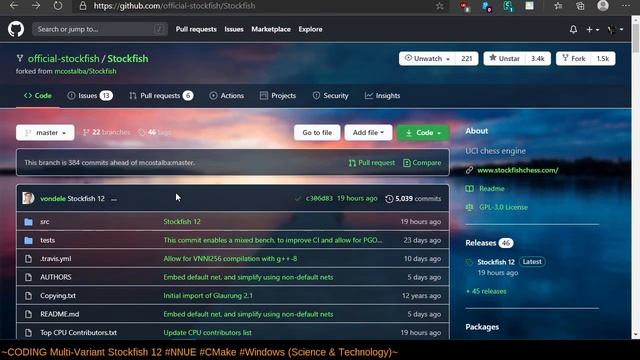Open the Stockfish repository name link
This screenshot has height=360, width=640.
click(x=128, y=59)
